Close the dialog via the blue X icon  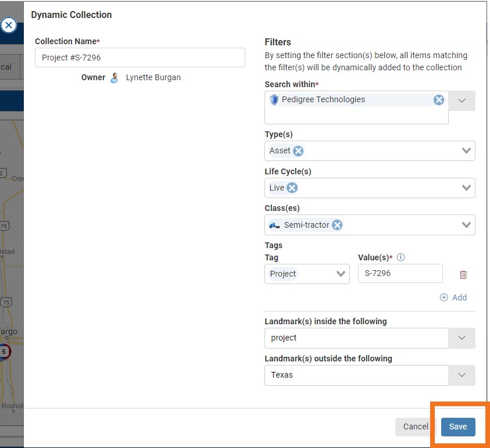click(x=9, y=25)
